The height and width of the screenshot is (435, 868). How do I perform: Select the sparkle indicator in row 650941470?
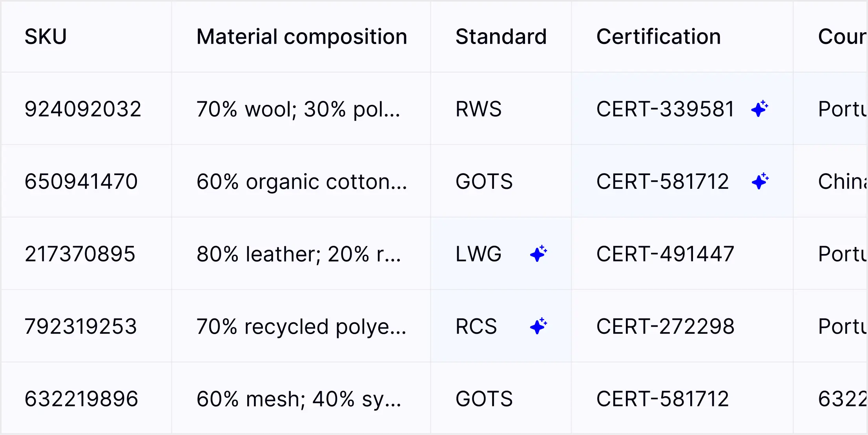[x=759, y=181]
